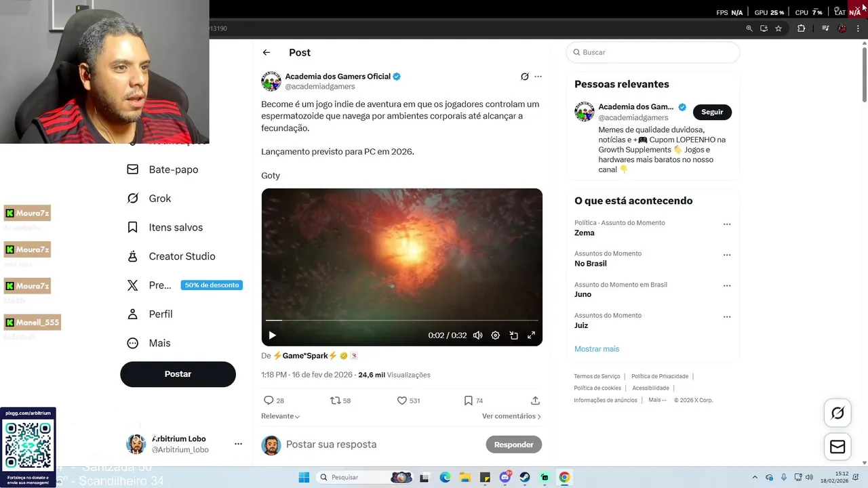Open the Acessibilidade footer link
The image size is (868, 488).
coord(650,388)
